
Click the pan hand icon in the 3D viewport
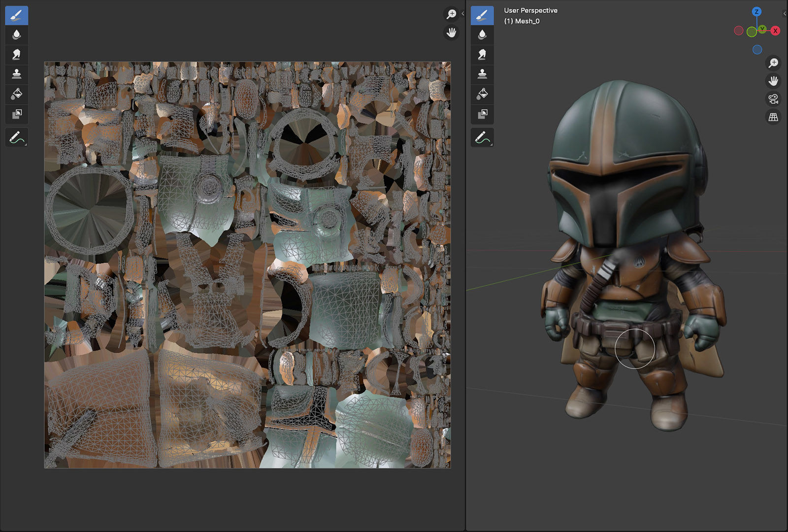773,81
